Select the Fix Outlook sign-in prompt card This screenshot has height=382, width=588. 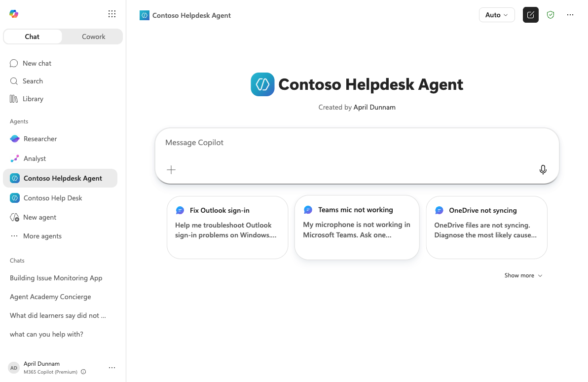[x=227, y=228]
